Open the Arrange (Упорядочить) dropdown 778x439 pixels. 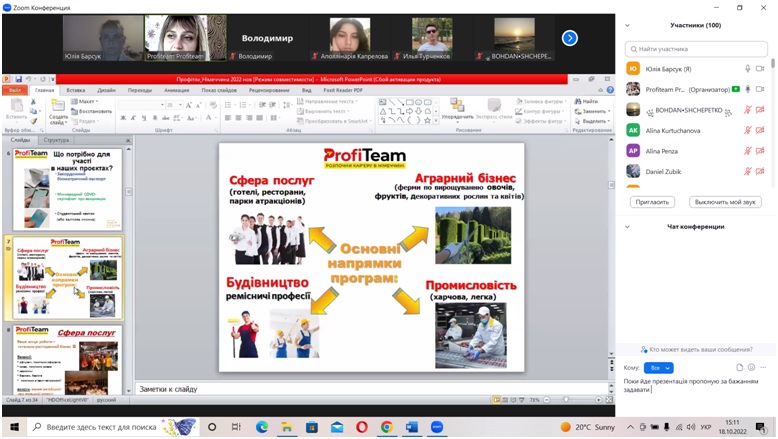(x=457, y=109)
